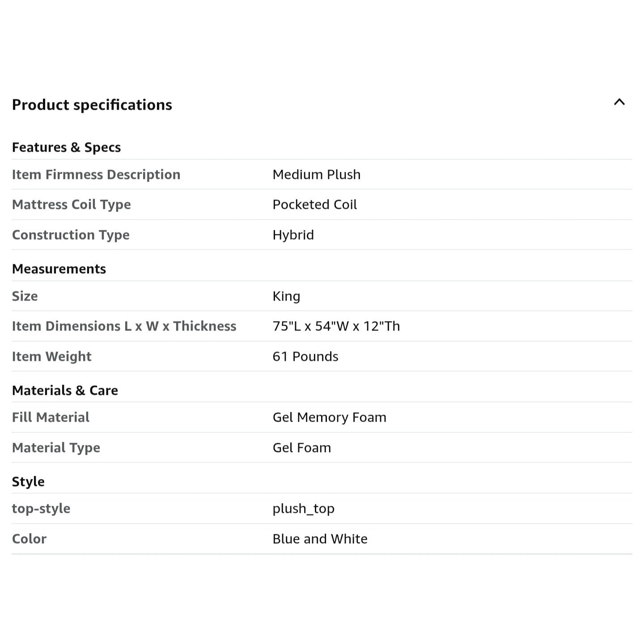The width and height of the screenshot is (644, 644).
Task: Collapse the Product specifications section chevron
Action: [619, 102]
